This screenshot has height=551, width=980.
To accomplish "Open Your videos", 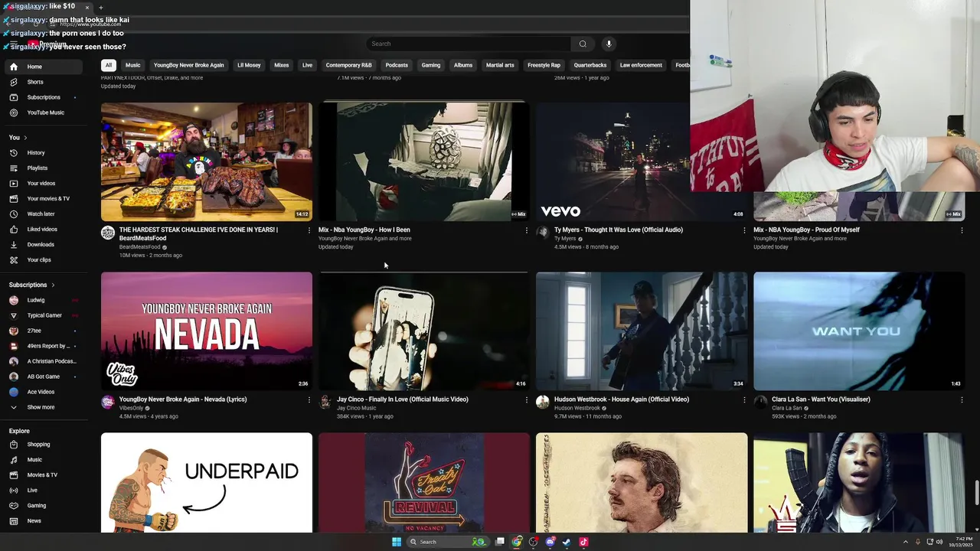I will click(43, 183).
